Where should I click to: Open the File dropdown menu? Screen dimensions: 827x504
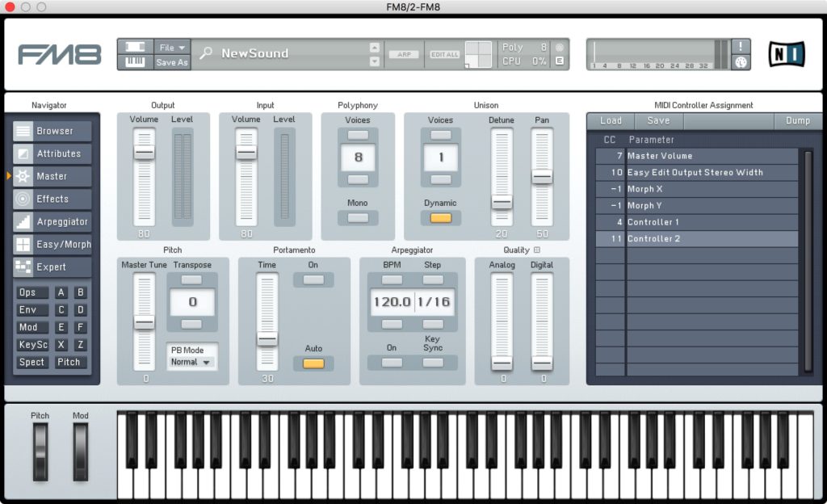pyautogui.click(x=173, y=47)
